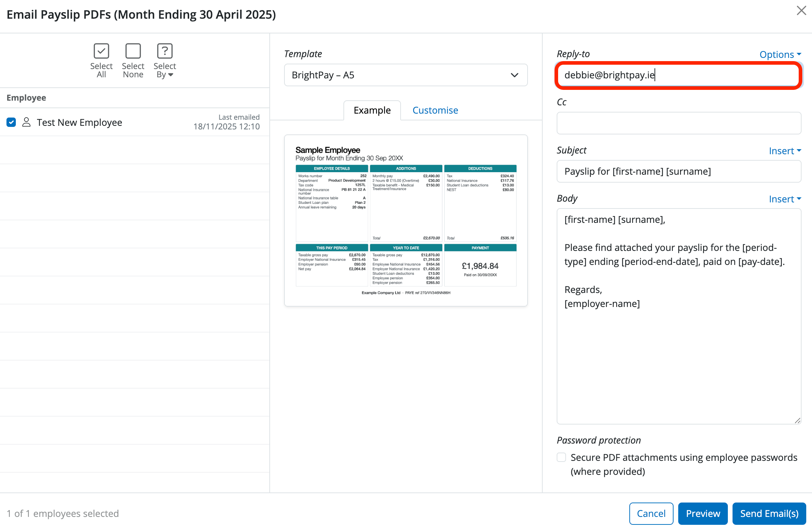Switch to the Customise tab
The height and width of the screenshot is (532, 812).
(435, 110)
